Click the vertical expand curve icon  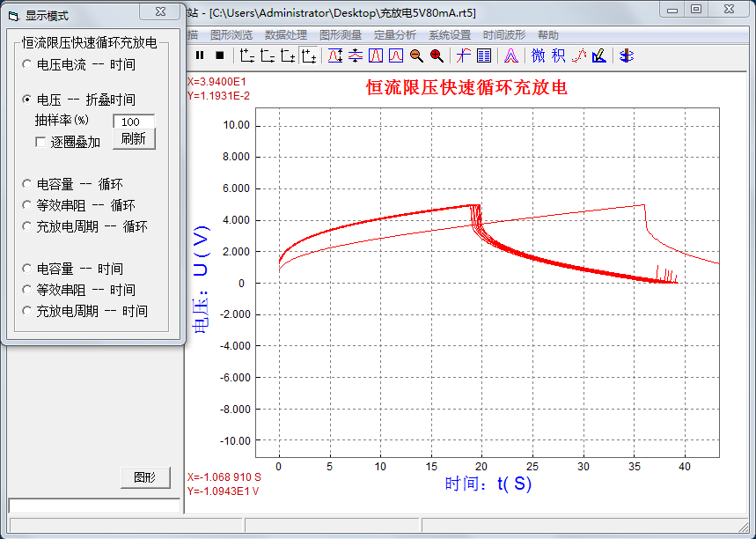(x=335, y=55)
